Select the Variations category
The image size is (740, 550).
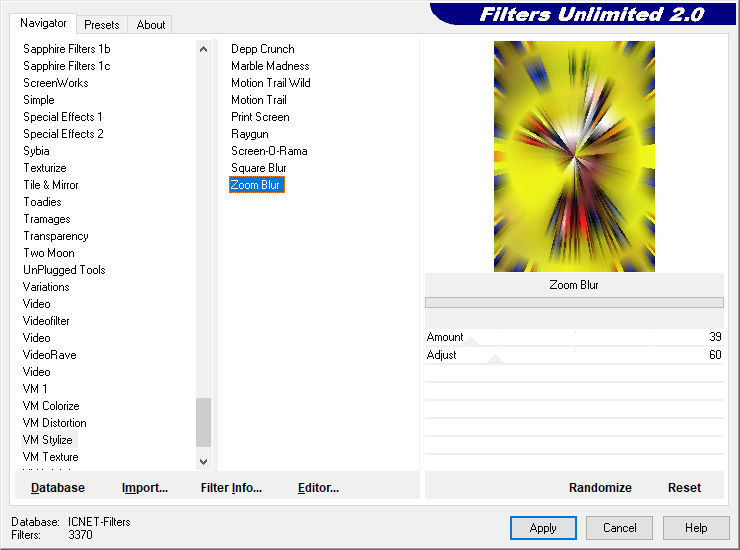46,287
